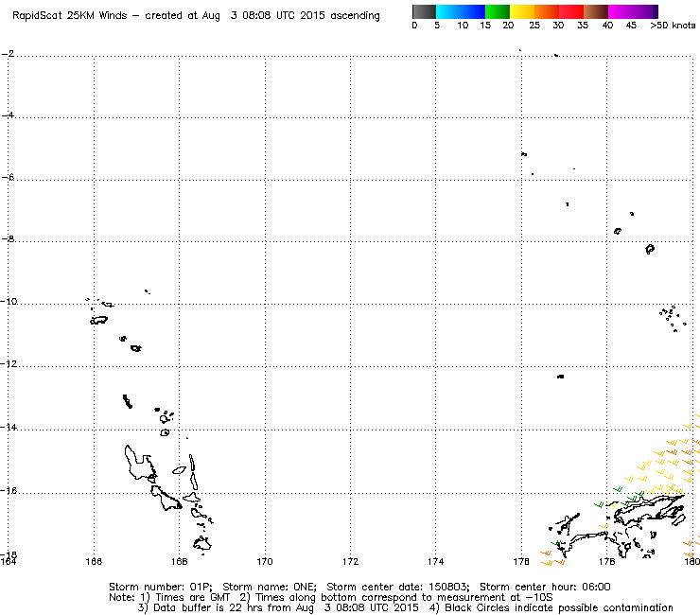Screen dimensions: 700x615
Task: Click the '-4' latitude axis label
Action: 8,115
